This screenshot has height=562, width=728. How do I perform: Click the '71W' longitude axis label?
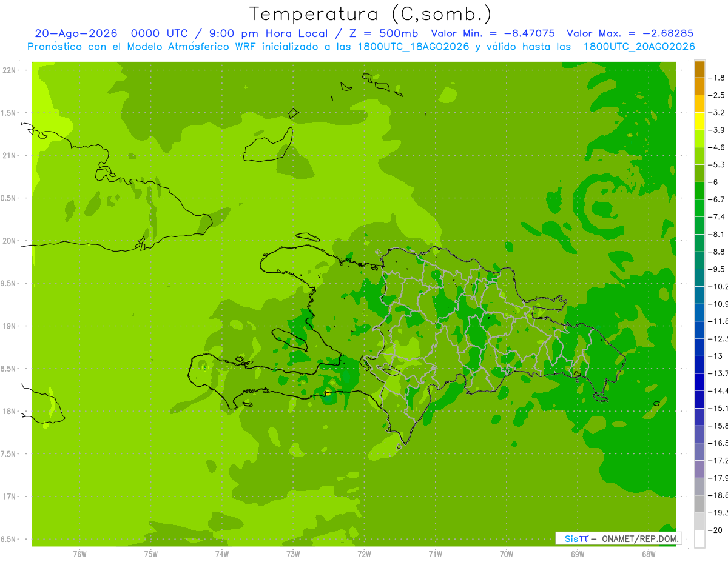point(435,554)
